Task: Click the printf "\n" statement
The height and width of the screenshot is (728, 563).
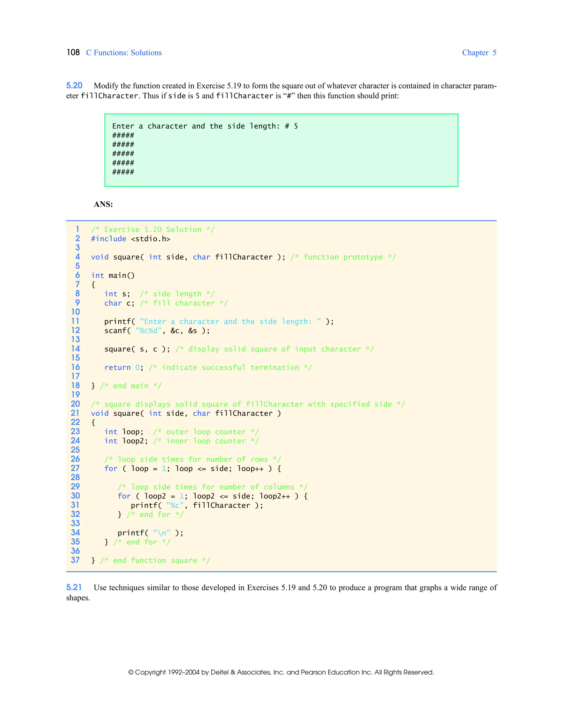Action: (150, 533)
